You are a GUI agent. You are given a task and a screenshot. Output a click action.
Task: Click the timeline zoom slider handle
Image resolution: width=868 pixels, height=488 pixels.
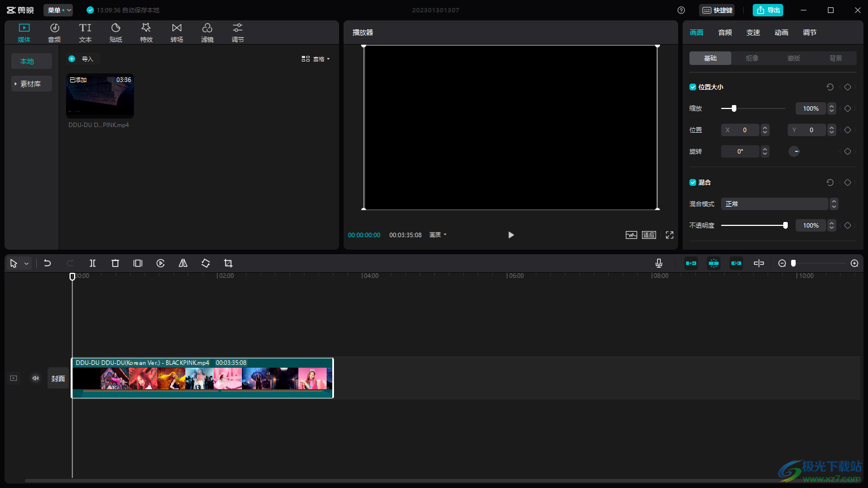click(793, 263)
